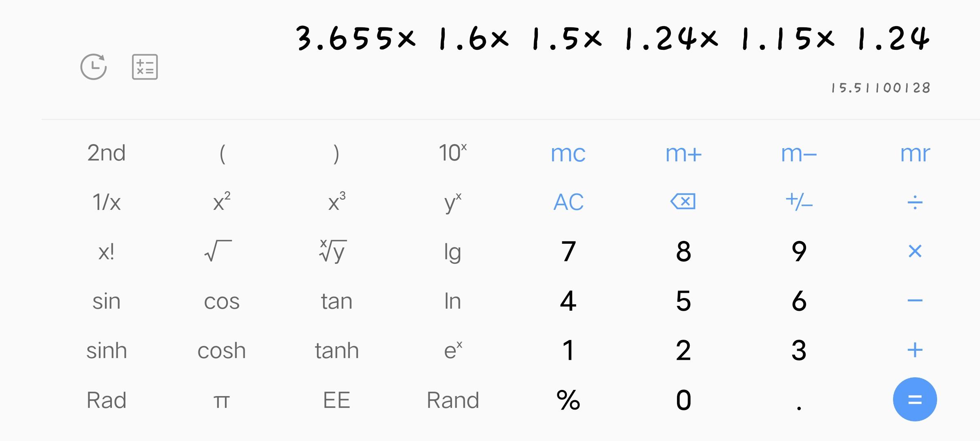Toggle the 2nd function key
980x441 pixels.
coord(106,153)
